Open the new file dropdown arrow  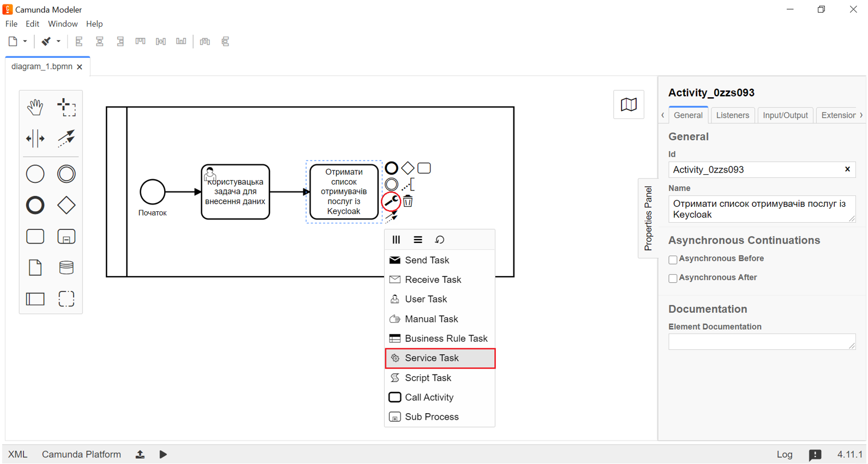click(25, 41)
